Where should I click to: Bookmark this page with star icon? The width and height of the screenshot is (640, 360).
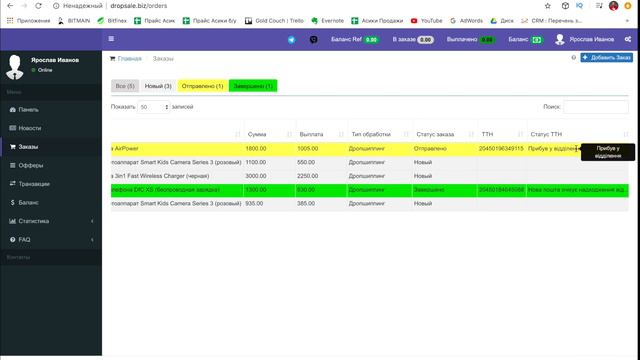coord(548,6)
